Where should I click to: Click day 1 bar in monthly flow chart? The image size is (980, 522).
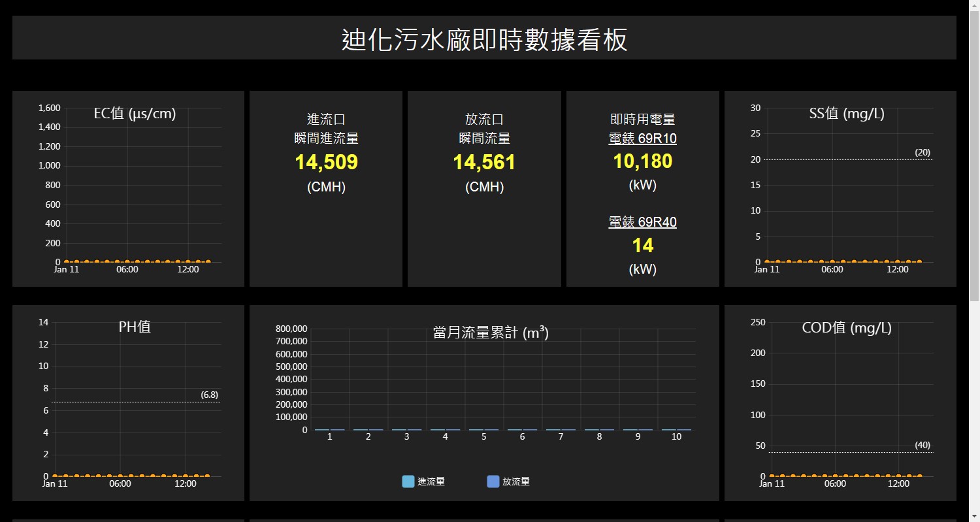tap(329, 429)
